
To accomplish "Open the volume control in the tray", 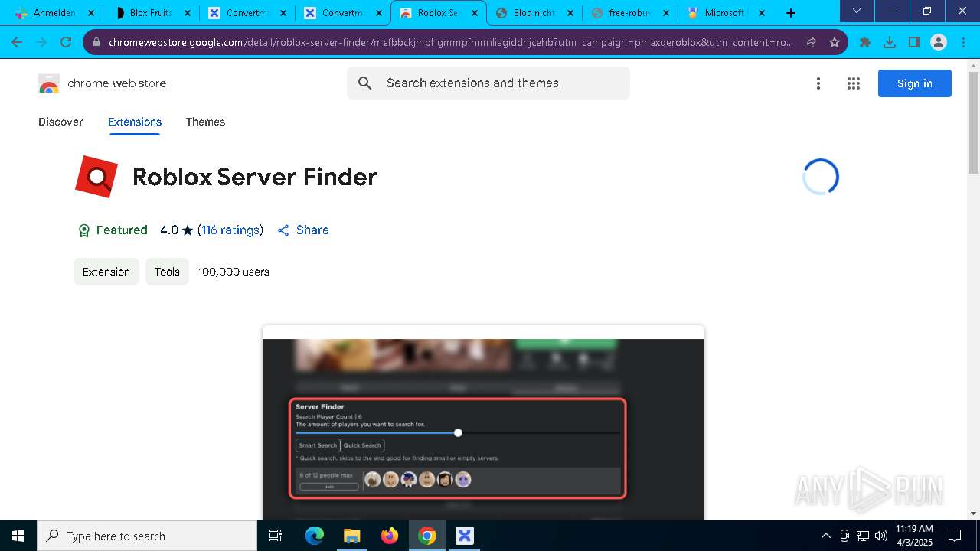I will (x=881, y=536).
